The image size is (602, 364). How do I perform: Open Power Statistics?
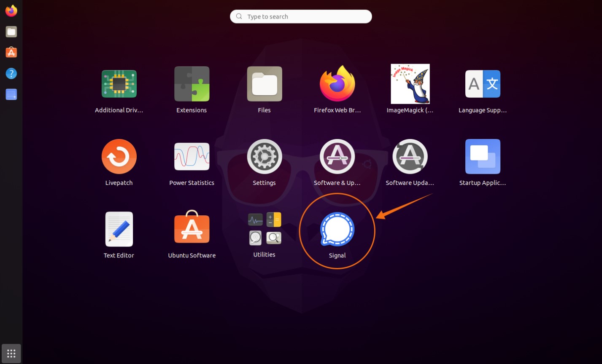coord(192,156)
